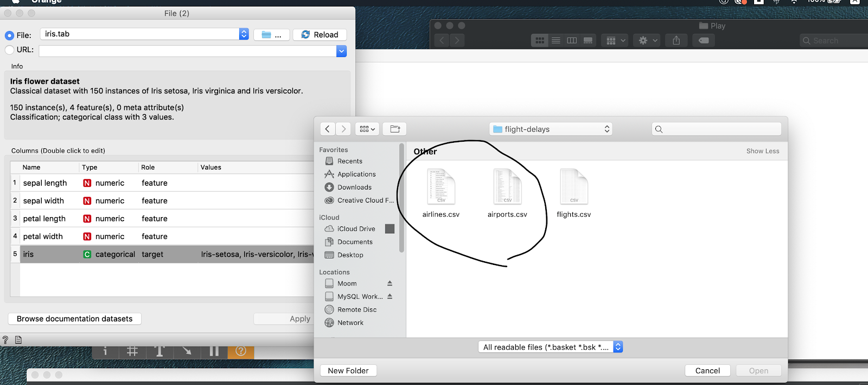The width and height of the screenshot is (868, 385).
Task: Open Downloads in the sidebar
Action: pos(354,187)
